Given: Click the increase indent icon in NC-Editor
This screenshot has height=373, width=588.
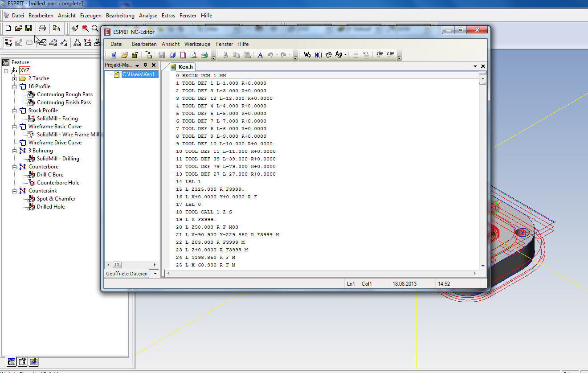Looking at the screenshot, I should pos(380,55).
